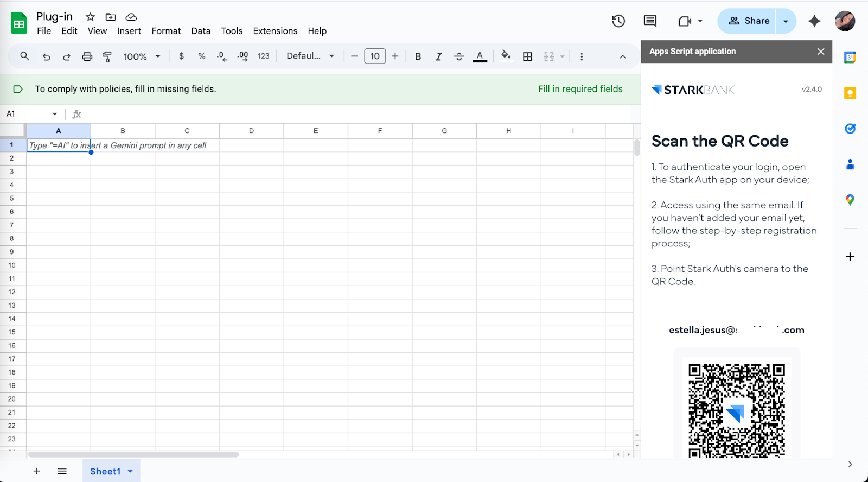Open the Google account avatar
Viewport: 868px width, 482px height.
coord(845,21)
